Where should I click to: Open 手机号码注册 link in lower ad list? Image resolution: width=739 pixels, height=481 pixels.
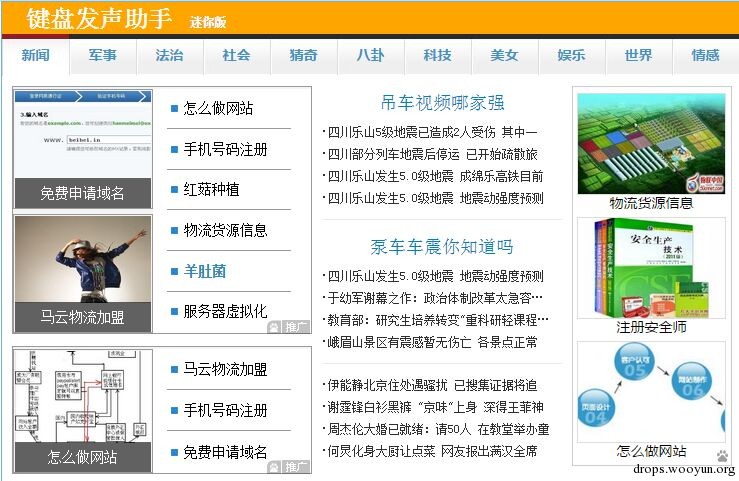coord(225,410)
